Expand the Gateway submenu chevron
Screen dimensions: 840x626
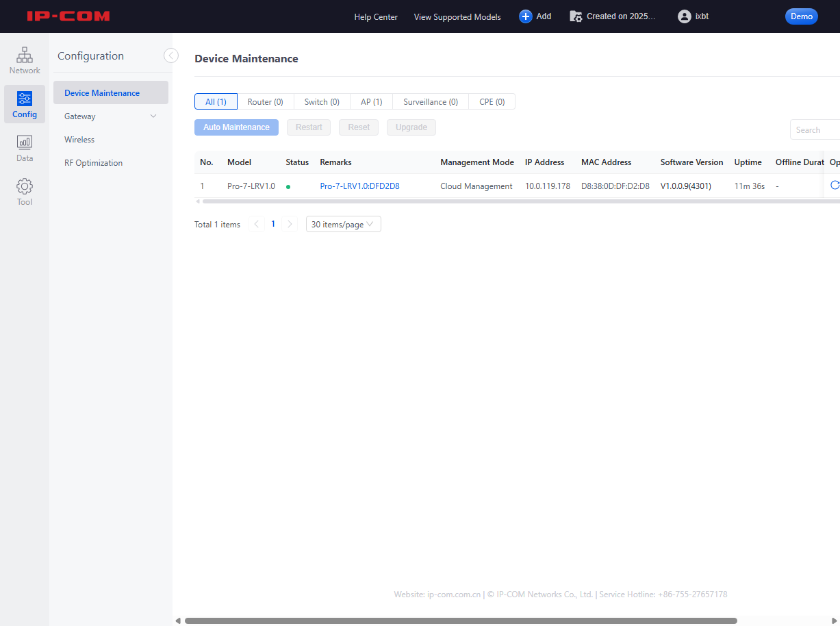click(x=153, y=116)
